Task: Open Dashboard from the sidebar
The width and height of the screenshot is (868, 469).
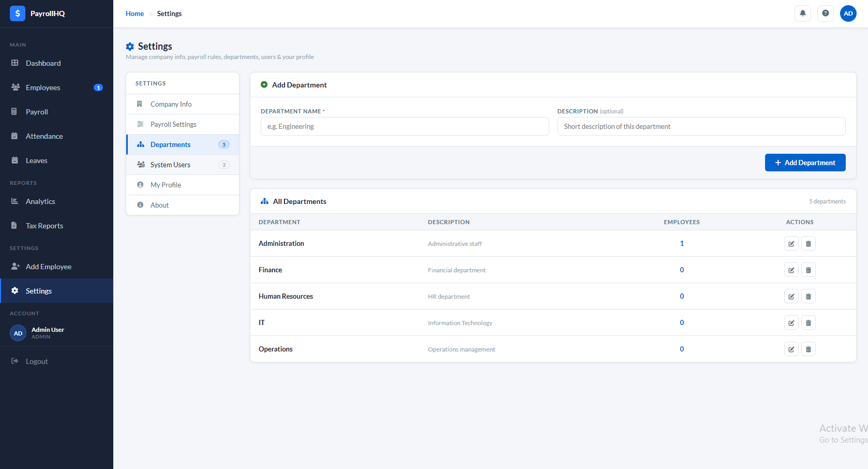Action: click(x=43, y=63)
